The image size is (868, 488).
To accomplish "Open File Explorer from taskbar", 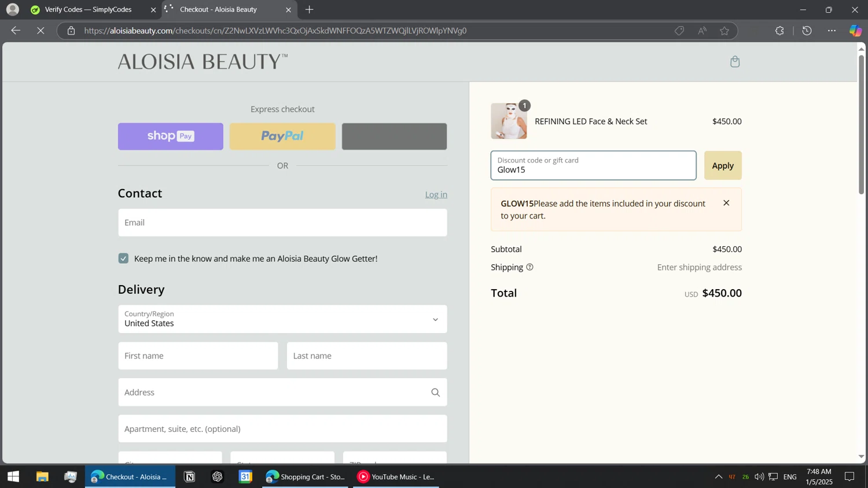I will click(42, 477).
